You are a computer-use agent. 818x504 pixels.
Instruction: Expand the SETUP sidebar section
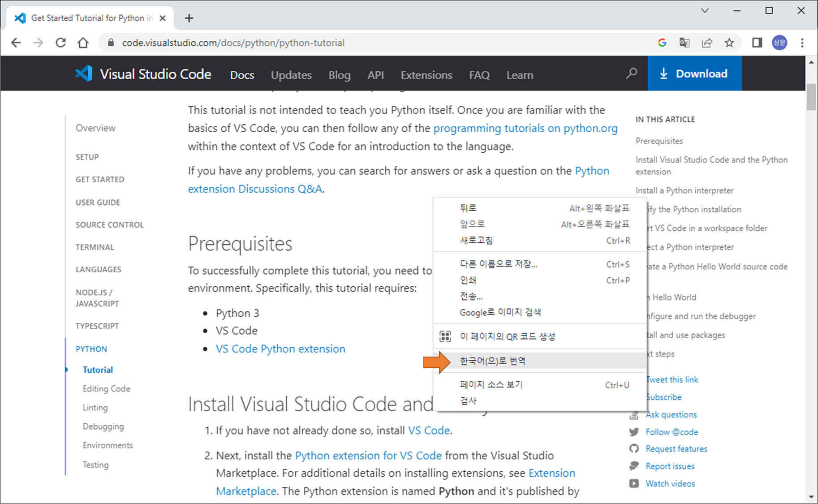(87, 157)
